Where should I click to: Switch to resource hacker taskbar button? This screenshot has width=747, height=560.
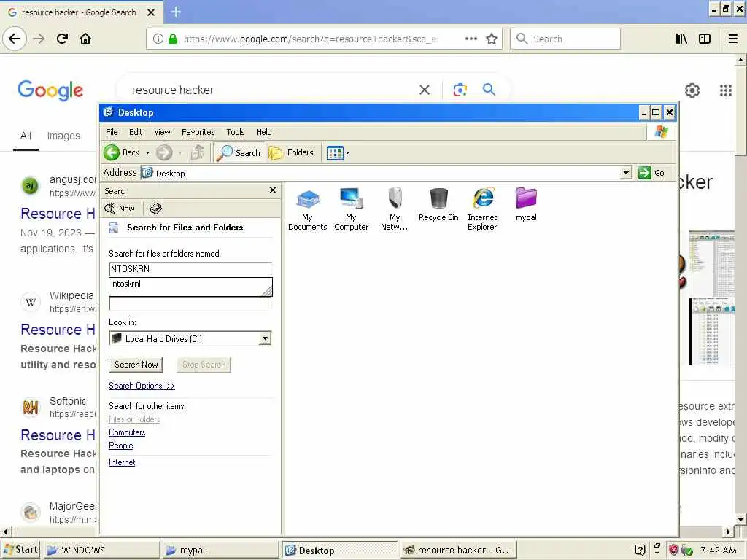(x=457, y=550)
